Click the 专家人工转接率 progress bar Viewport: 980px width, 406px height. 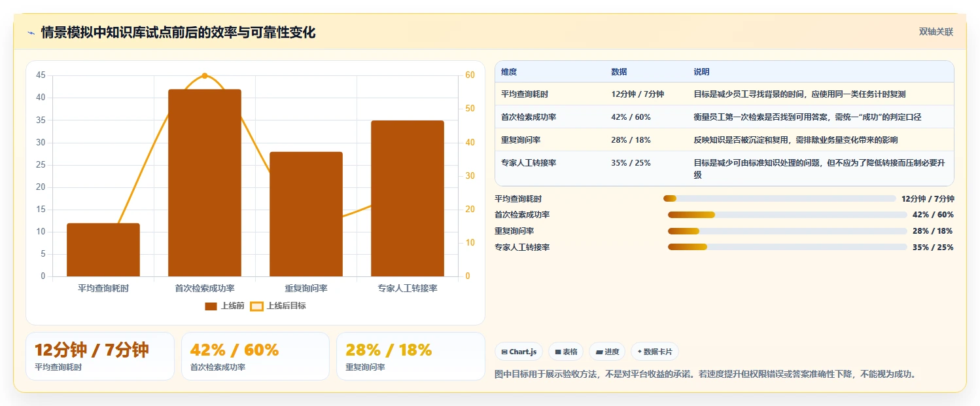coord(787,247)
